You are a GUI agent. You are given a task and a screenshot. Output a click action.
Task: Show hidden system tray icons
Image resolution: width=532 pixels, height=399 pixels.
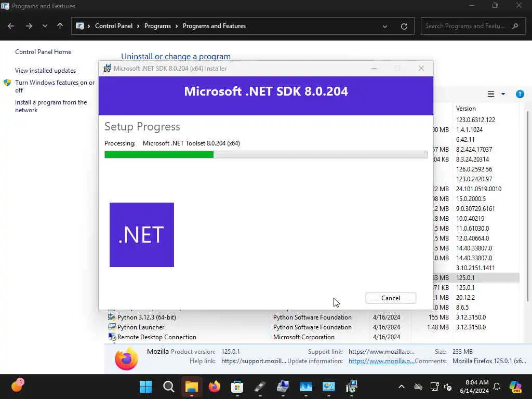(x=402, y=387)
